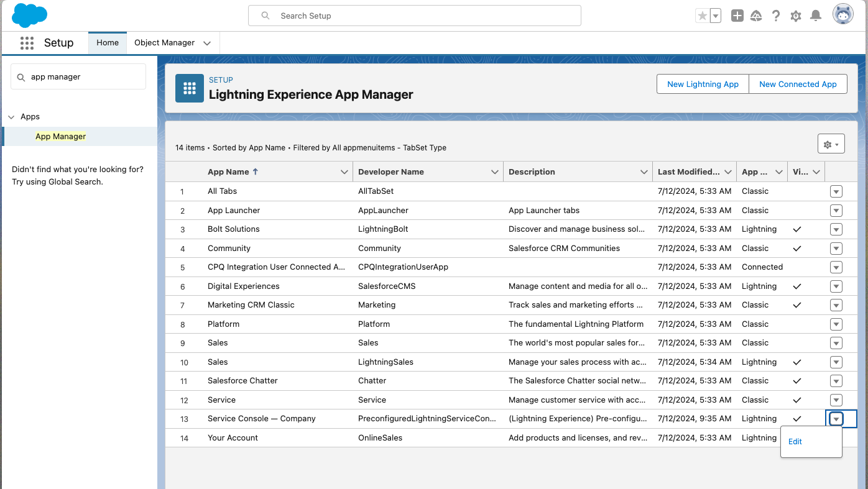The image size is (868, 489).
Task: Select Edit from the open row menu
Action: (795, 441)
